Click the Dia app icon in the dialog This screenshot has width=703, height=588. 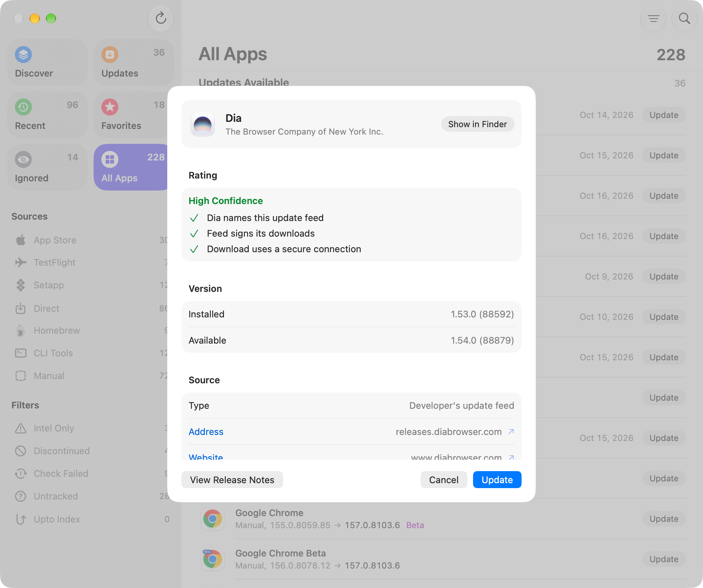203,124
